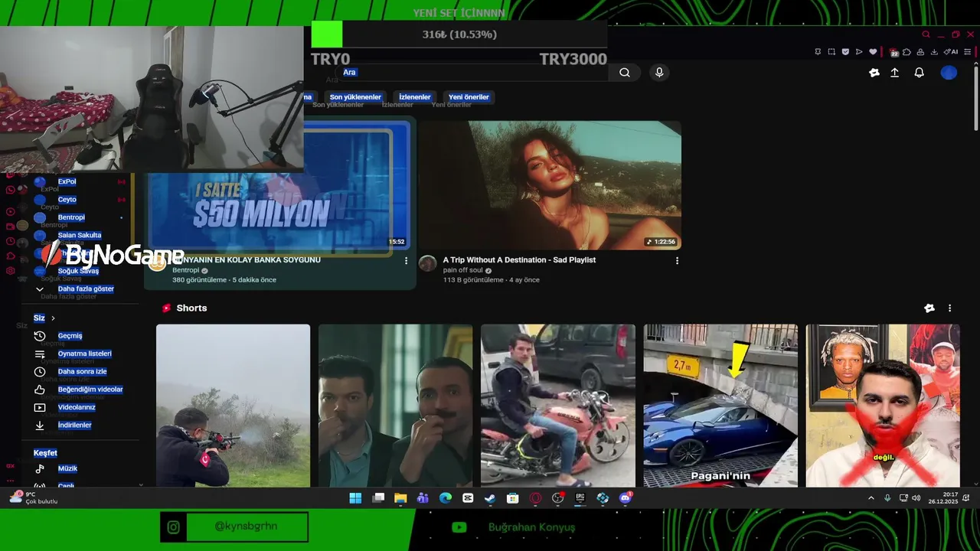Click the Shorts shelf logo icon
980x551 pixels.
point(166,308)
